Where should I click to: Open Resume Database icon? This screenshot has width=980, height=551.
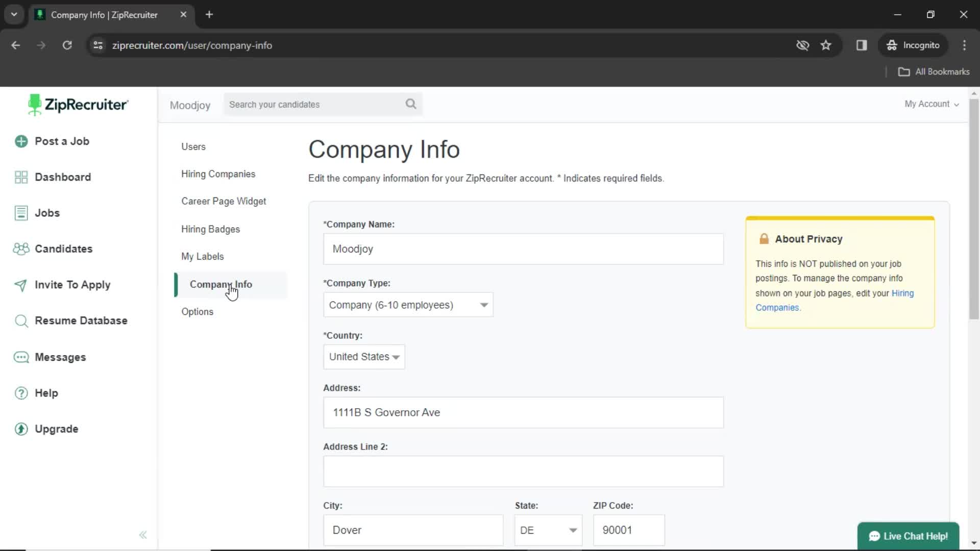[21, 320]
